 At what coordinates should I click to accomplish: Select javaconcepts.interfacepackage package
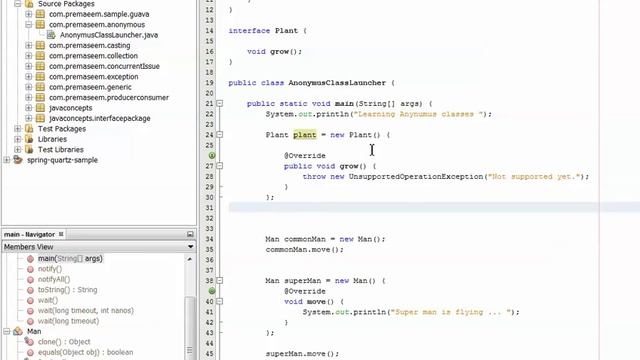tap(100, 118)
